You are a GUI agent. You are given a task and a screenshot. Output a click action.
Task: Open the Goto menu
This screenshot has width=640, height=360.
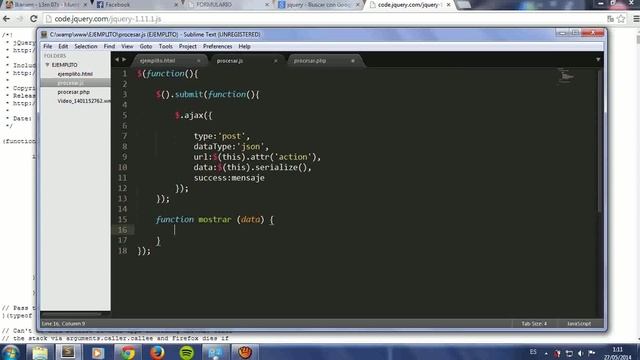(146, 47)
